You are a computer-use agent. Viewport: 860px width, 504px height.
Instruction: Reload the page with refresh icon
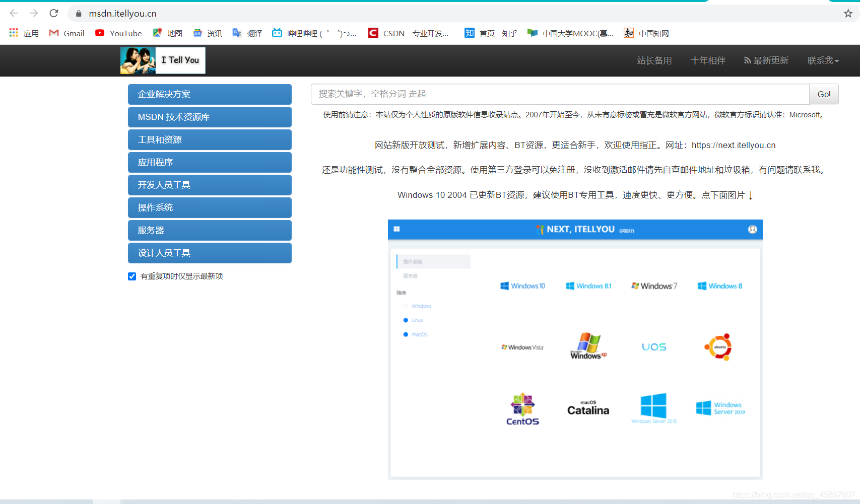click(54, 13)
